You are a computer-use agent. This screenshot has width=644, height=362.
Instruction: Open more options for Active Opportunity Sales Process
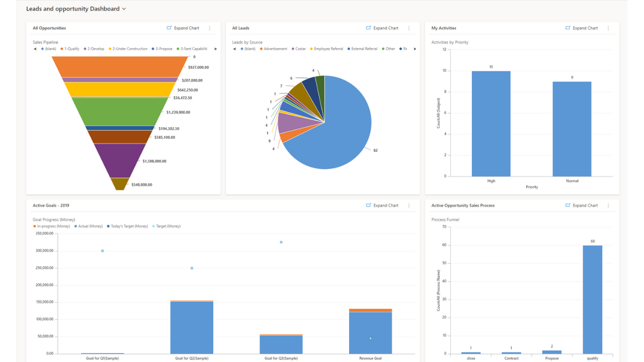pos(608,206)
